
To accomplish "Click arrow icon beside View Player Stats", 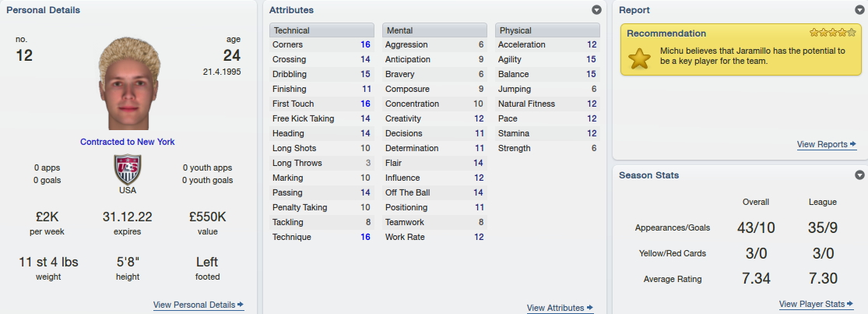I will (849, 303).
